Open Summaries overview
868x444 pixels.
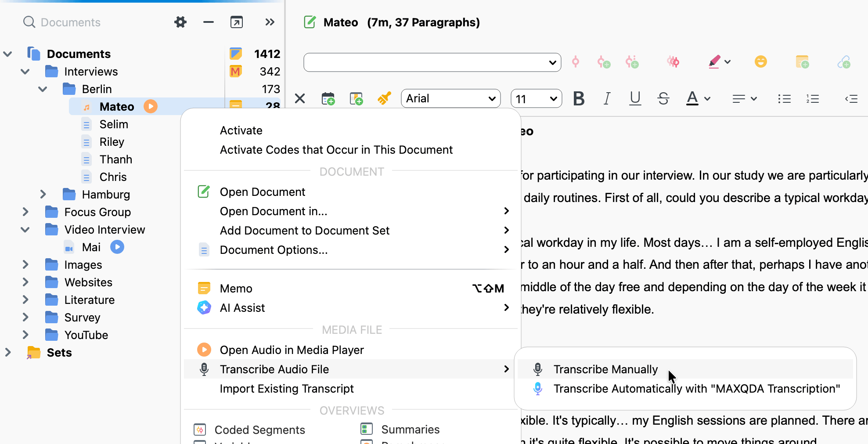(410, 430)
